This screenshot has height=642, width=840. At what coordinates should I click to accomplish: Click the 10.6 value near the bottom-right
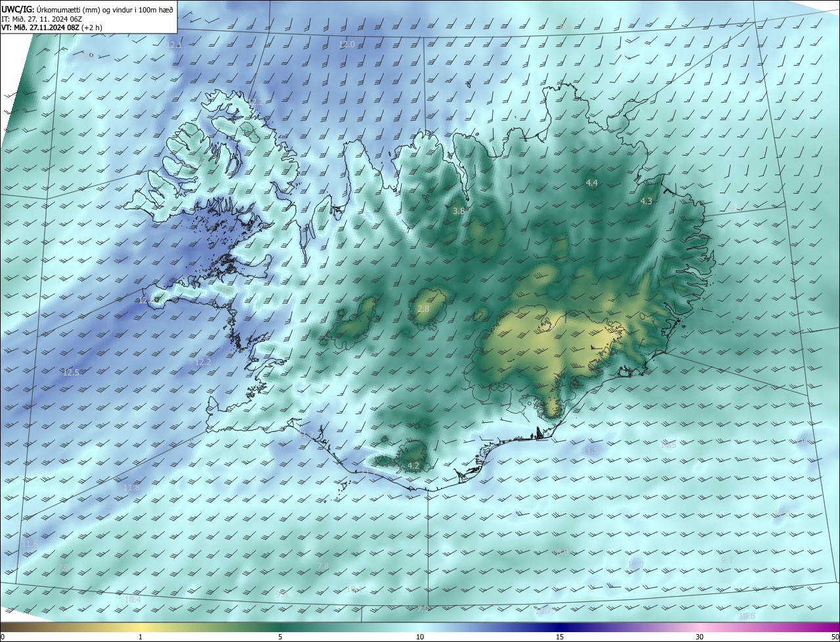pyautogui.click(x=747, y=616)
